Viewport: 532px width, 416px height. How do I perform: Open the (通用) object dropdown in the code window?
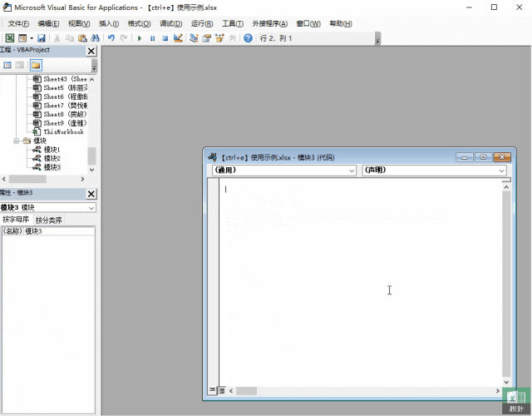(x=352, y=171)
